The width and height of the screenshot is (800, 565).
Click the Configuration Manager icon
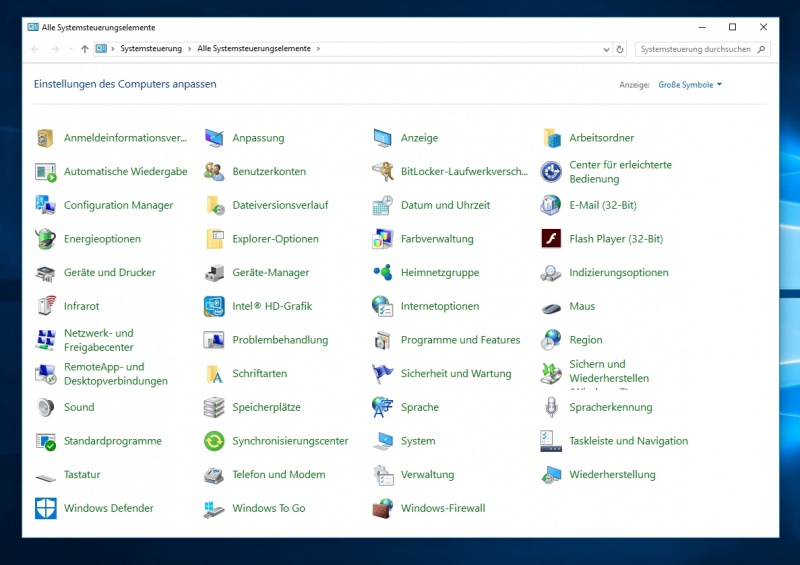(x=45, y=205)
